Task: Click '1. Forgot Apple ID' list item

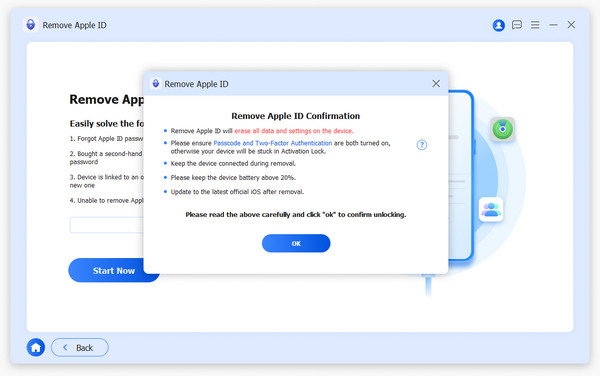Action: point(107,138)
